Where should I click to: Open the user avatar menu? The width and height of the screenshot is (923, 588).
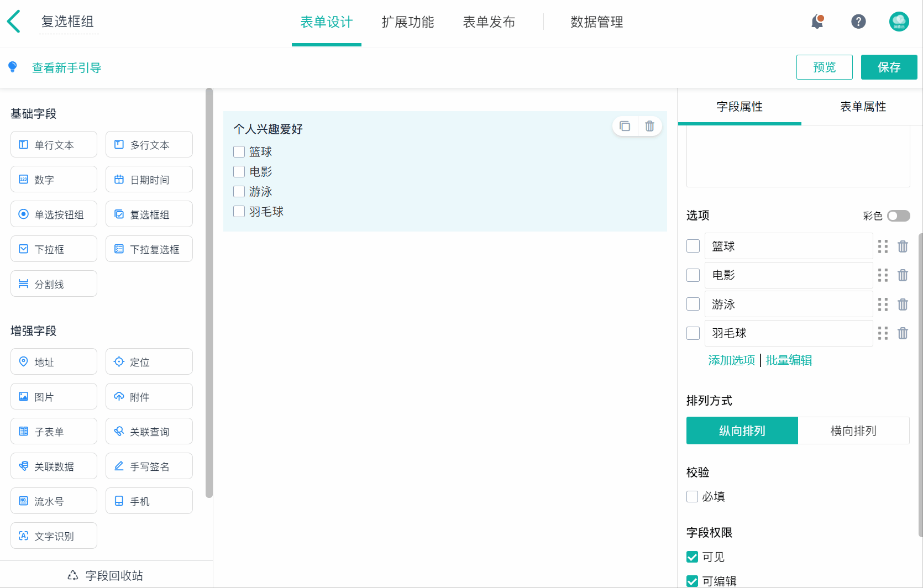[x=899, y=22]
